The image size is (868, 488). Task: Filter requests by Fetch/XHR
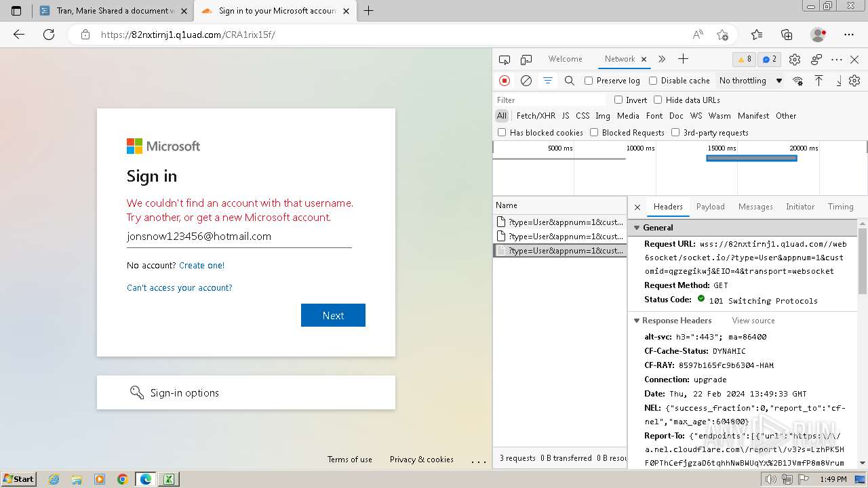pos(536,116)
